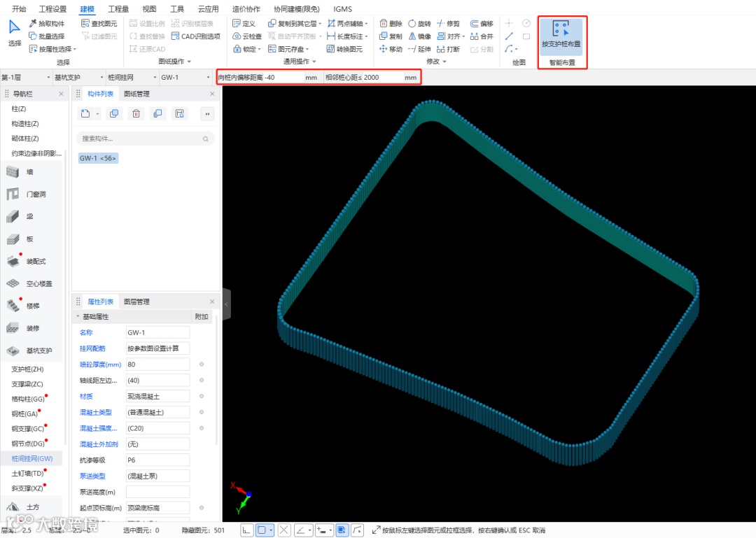Select 支护桩(ZH) in navigation
The width and height of the screenshot is (756, 538).
(x=27, y=369)
